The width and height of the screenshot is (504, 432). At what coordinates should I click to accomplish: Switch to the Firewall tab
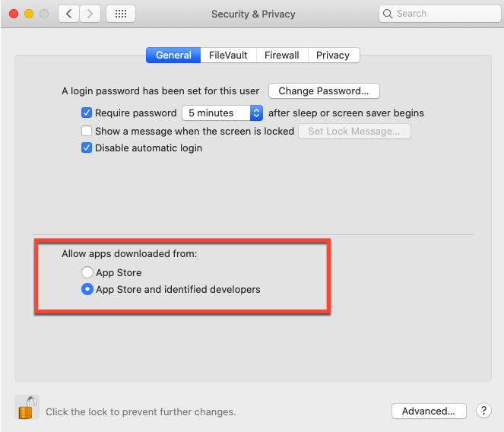[x=282, y=55]
